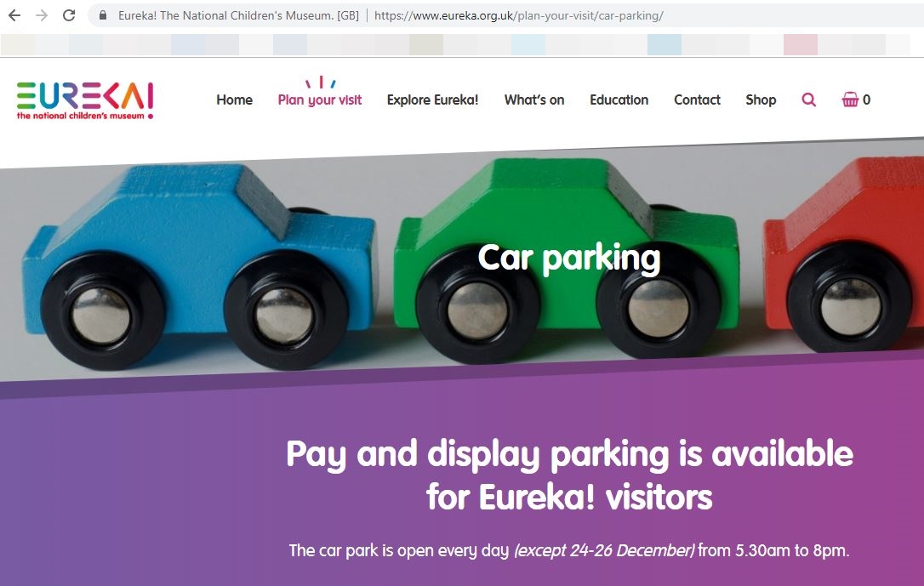The image size is (924, 586).
Task: Click the Eureka! museum logo
Action: 85,100
